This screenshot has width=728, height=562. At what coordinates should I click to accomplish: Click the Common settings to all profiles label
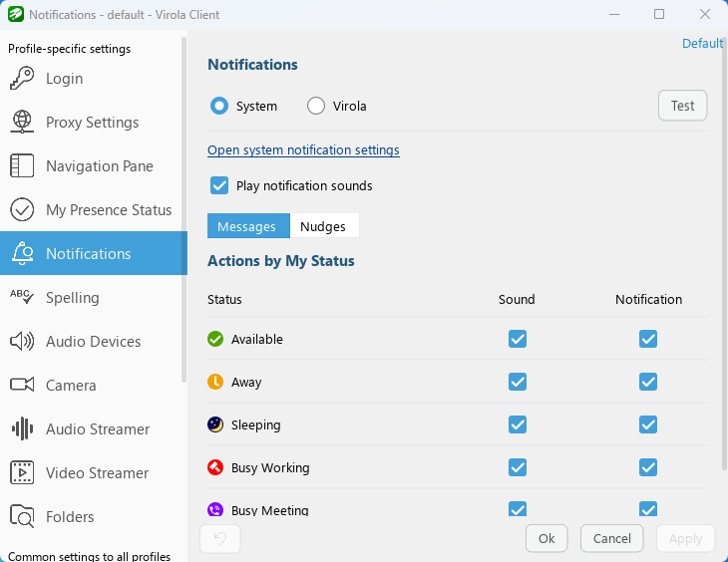click(89, 556)
